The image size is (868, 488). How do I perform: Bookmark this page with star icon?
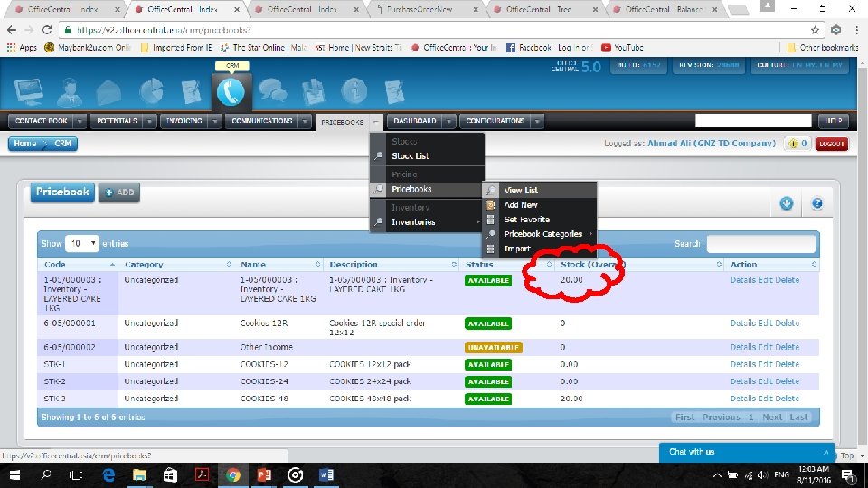click(x=815, y=30)
